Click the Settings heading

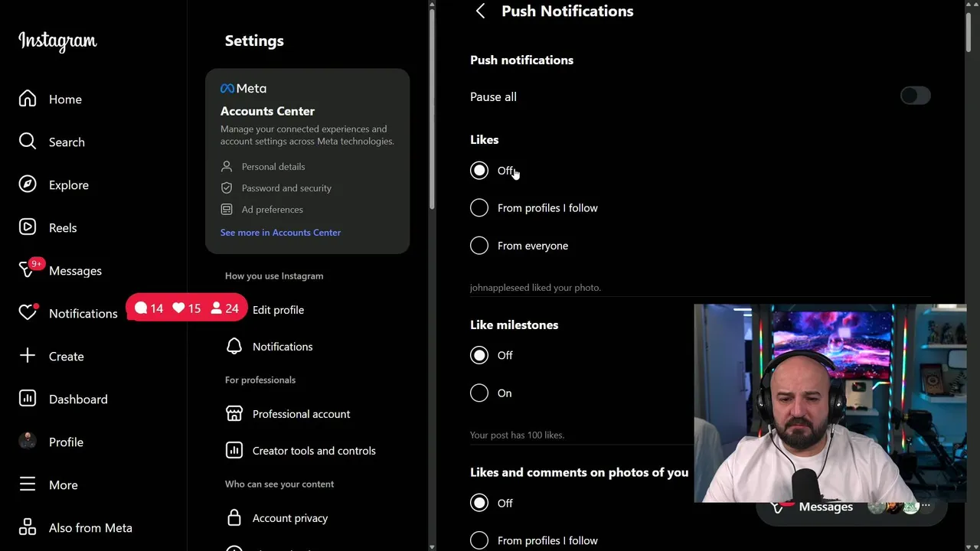[254, 41]
